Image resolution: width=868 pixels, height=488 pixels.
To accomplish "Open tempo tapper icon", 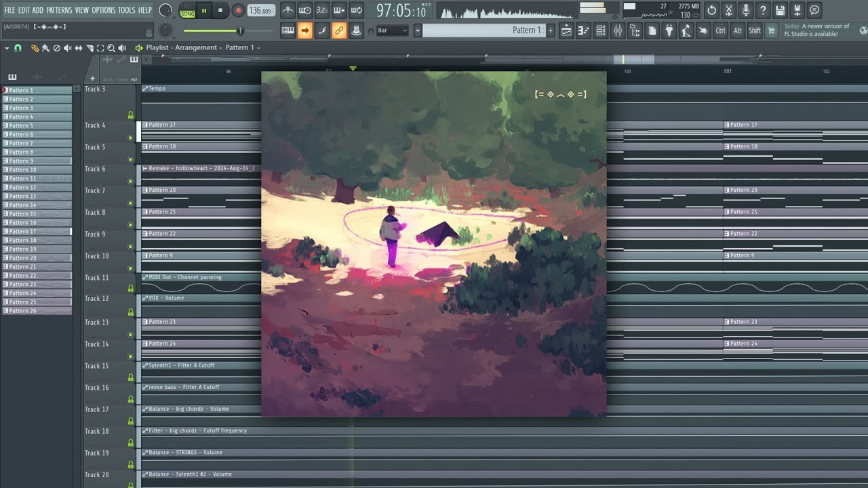I will coord(686,30).
